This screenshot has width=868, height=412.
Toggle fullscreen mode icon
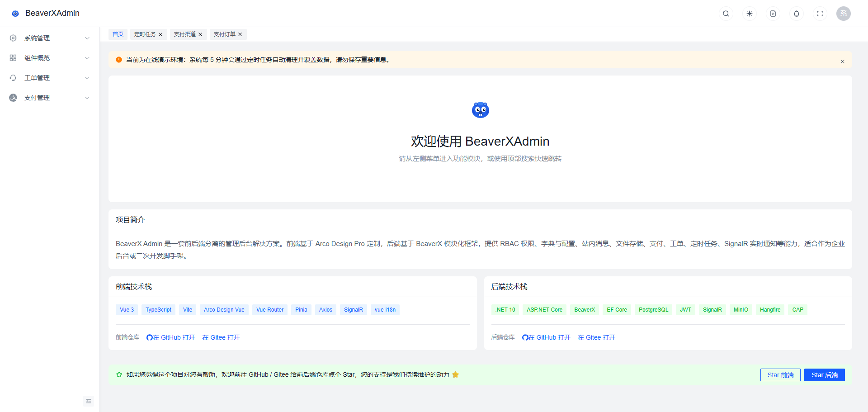[820, 14]
